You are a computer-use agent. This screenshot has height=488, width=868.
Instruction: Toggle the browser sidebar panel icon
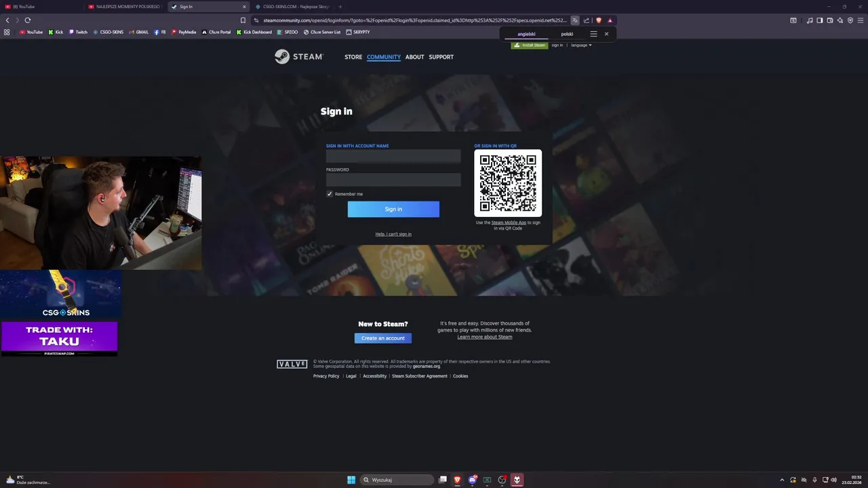820,20
